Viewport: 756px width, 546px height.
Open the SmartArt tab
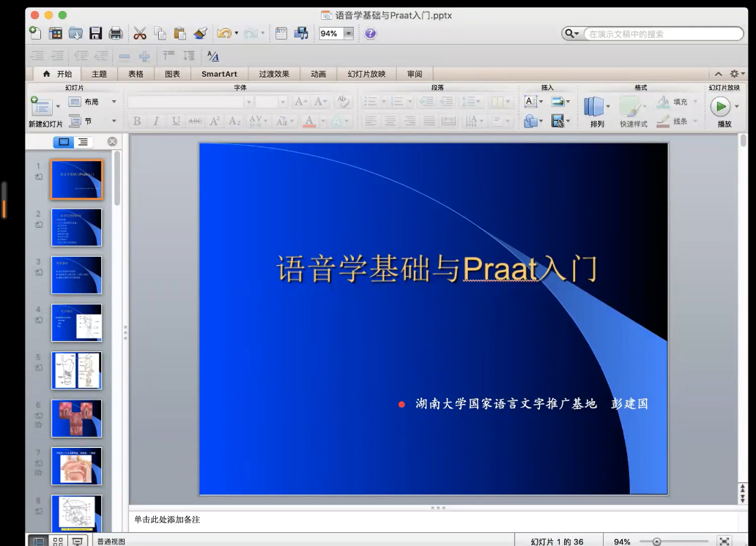(219, 74)
